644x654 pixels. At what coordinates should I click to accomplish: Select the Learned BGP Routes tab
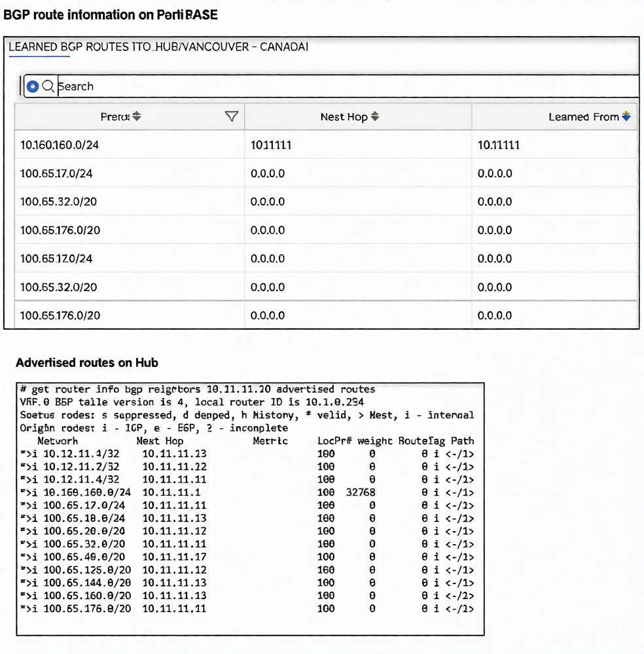tap(158, 47)
